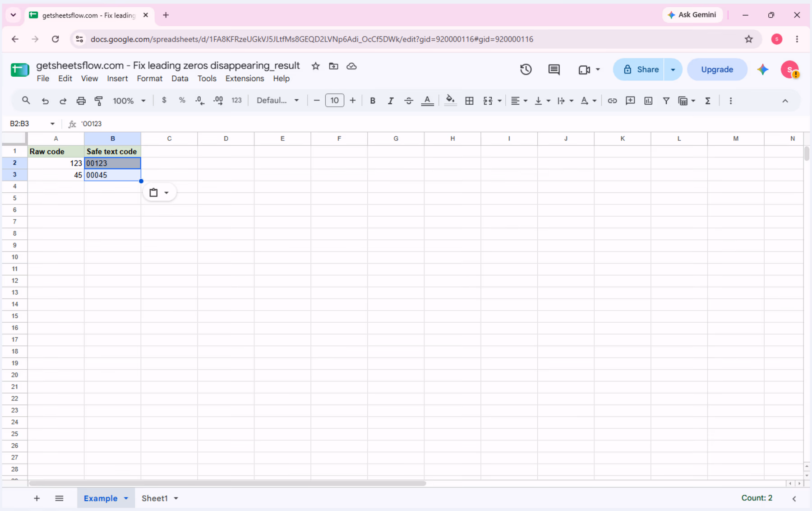
Task: Select the Paint format roller icon
Action: tap(99, 101)
